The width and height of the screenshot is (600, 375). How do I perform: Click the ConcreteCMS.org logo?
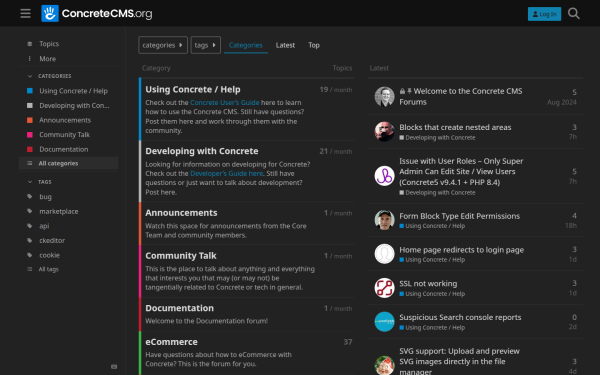click(x=97, y=14)
